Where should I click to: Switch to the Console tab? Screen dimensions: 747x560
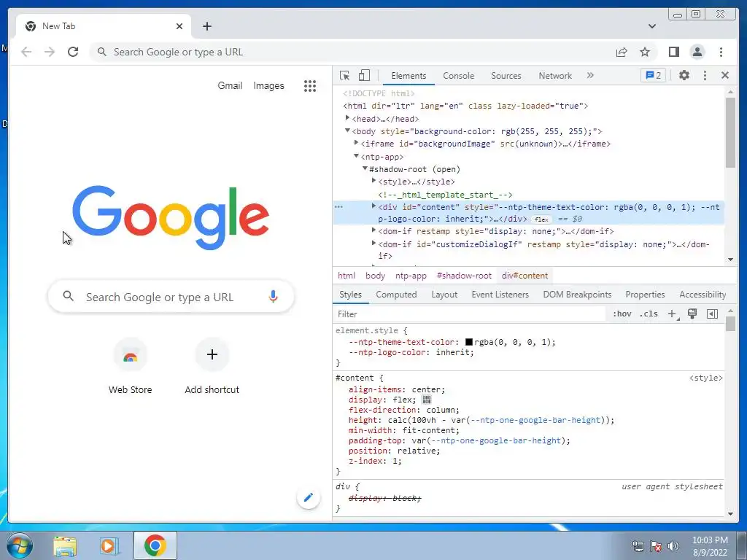(x=458, y=76)
